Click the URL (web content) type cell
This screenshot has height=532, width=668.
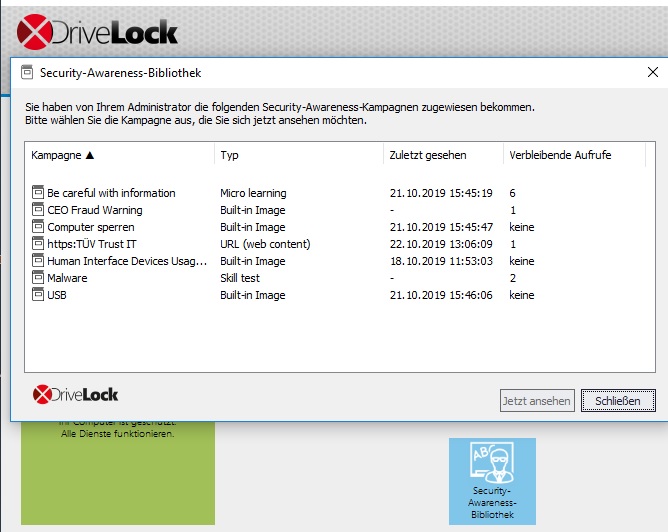pos(265,244)
